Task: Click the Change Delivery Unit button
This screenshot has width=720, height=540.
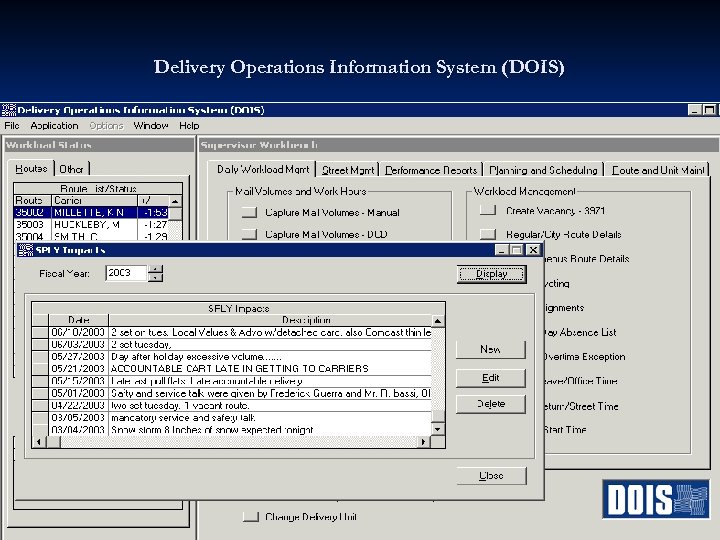Action: point(251,517)
